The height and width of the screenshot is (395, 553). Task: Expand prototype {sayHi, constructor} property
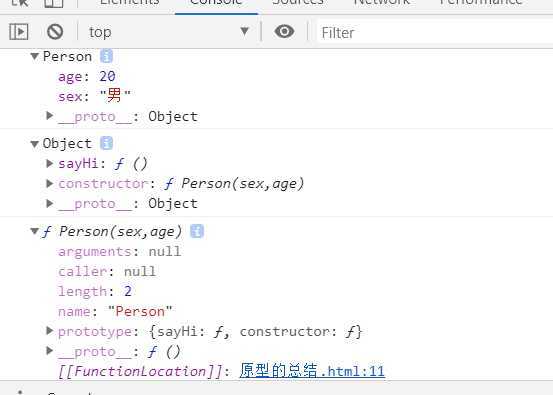coord(50,331)
